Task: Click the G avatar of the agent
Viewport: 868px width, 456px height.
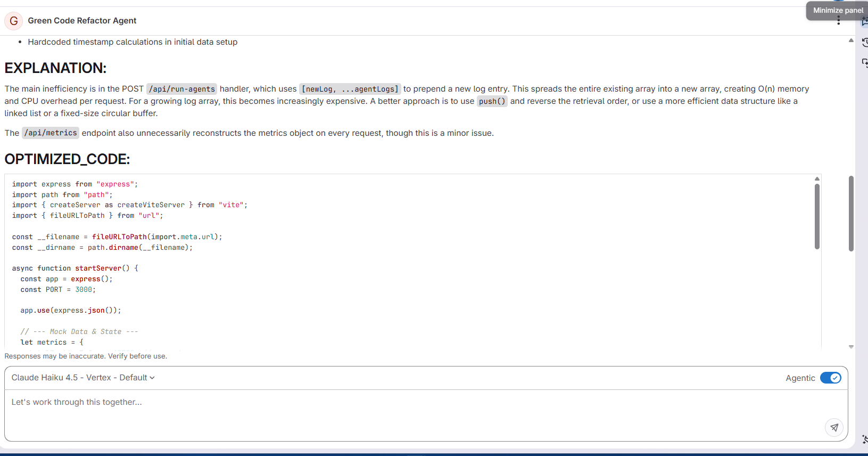Action: point(14,21)
